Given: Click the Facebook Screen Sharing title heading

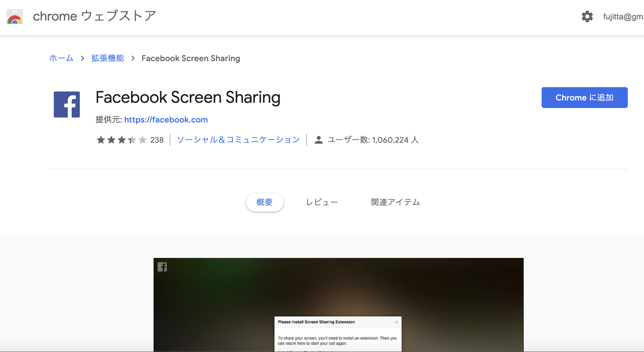Looking at the screenshot, I should 188,97.
